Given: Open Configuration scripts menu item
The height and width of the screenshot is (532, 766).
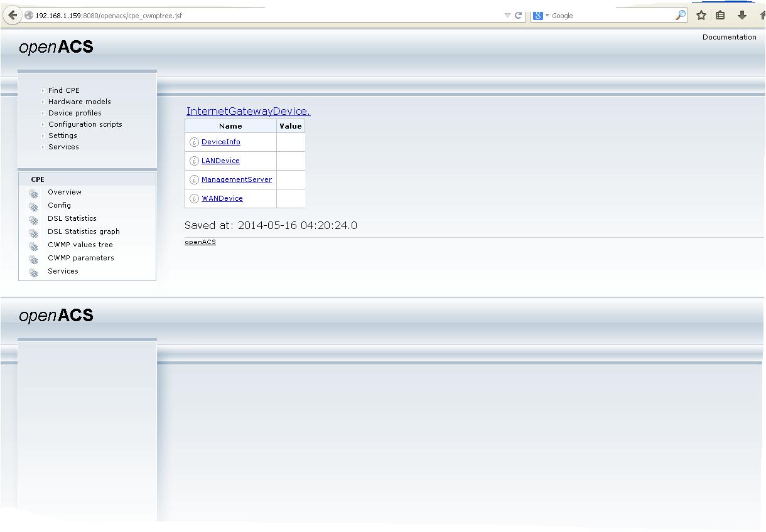Looking at the screenshot, I should (85, 124).
